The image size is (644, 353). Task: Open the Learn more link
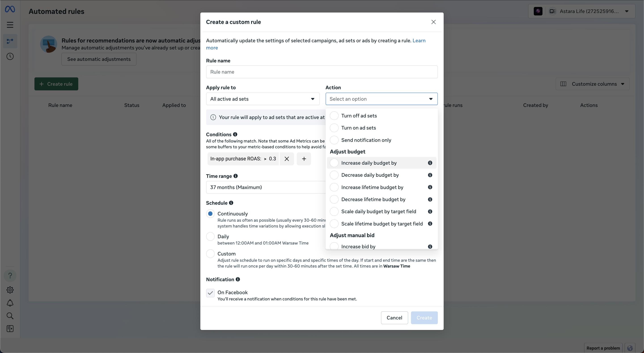[x=419, y=40]
